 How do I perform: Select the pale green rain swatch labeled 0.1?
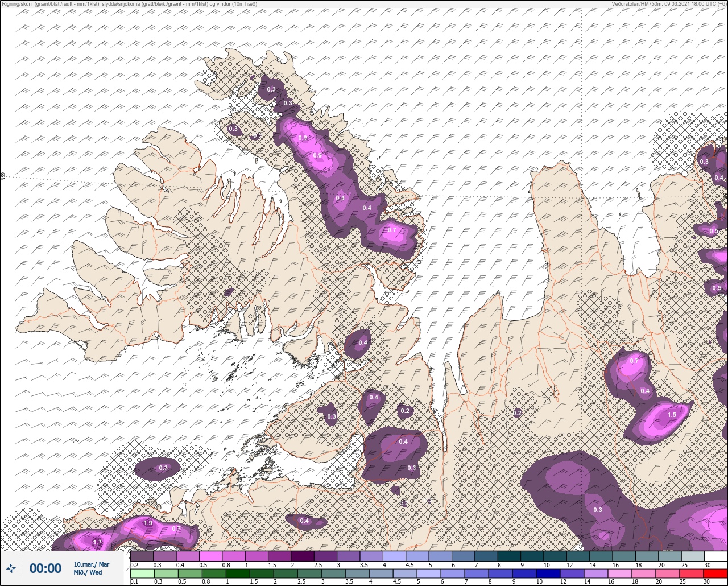pos(142,573)
